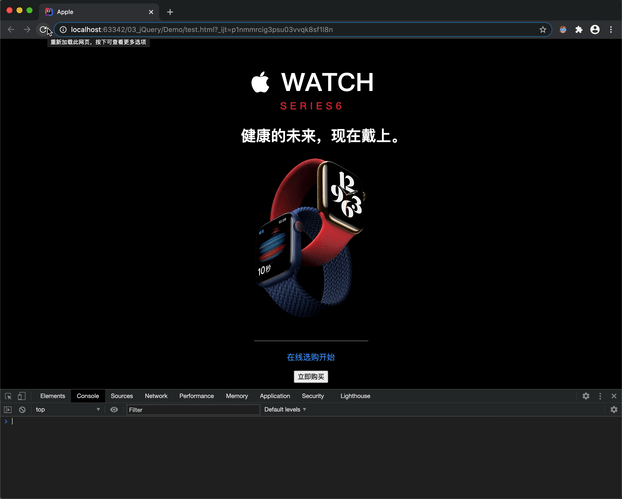Click the headline 健康的未来,现在戴上。

coord(321,136)
